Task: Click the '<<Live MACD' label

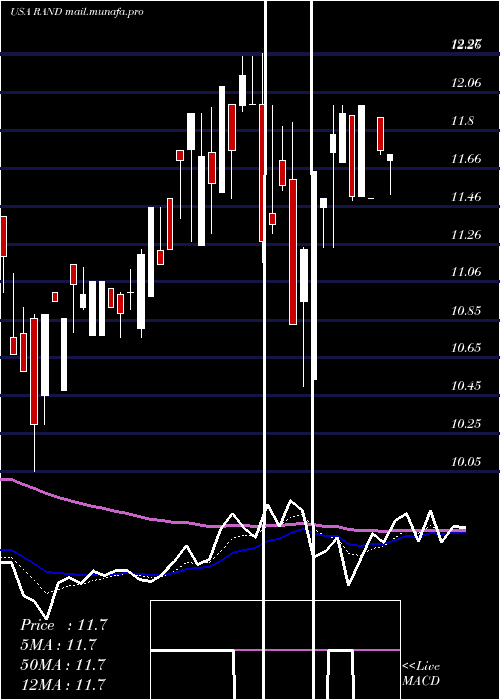Action: click(421, 673)
